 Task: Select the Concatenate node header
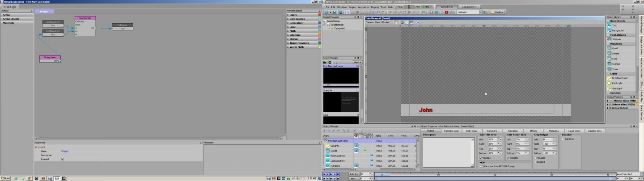click(x=85, y=18)
